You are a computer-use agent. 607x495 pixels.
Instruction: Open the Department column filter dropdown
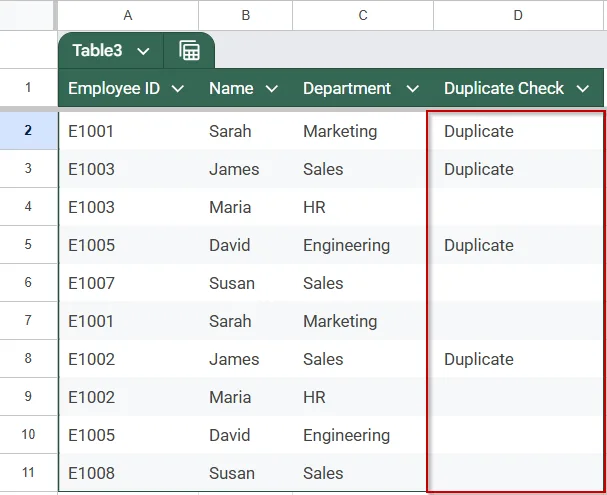tap(413, 89)
